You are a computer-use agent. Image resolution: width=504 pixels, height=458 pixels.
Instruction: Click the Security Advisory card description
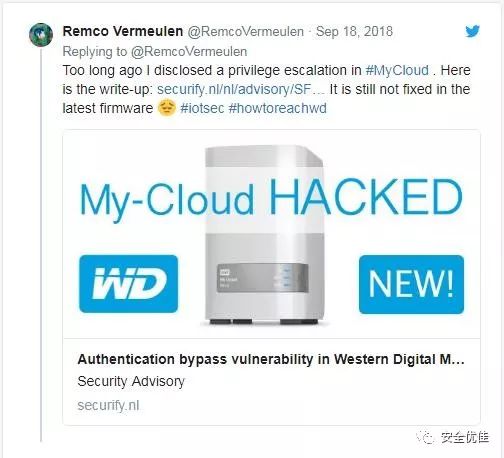tap(131, 381)
